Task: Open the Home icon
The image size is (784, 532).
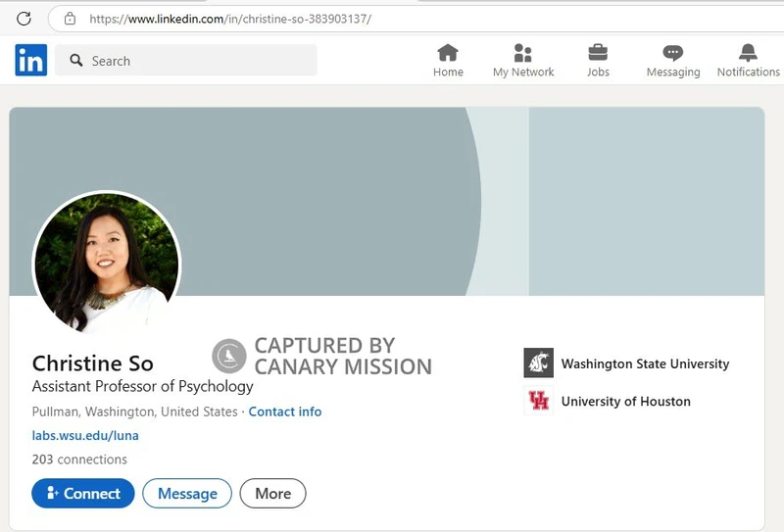Action: point(448,52)
